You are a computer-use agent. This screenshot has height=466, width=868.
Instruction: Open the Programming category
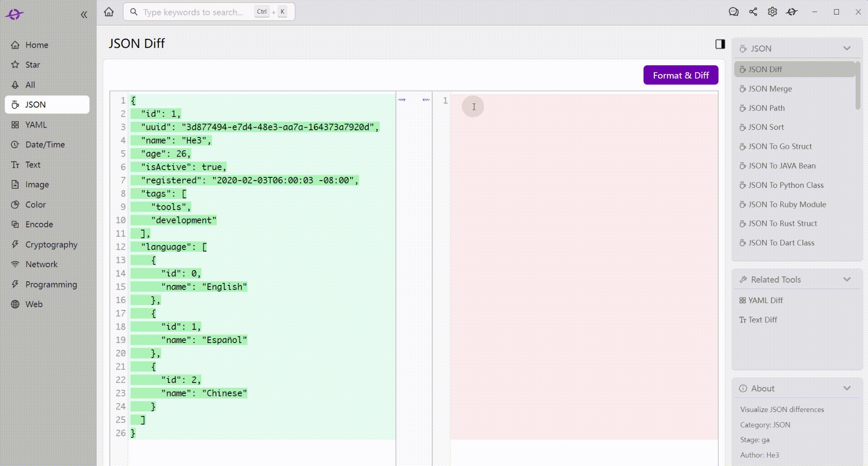click(x=47, y=285)
